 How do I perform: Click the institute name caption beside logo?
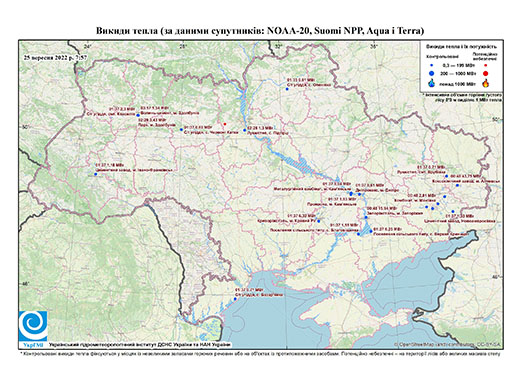[140, 344]
